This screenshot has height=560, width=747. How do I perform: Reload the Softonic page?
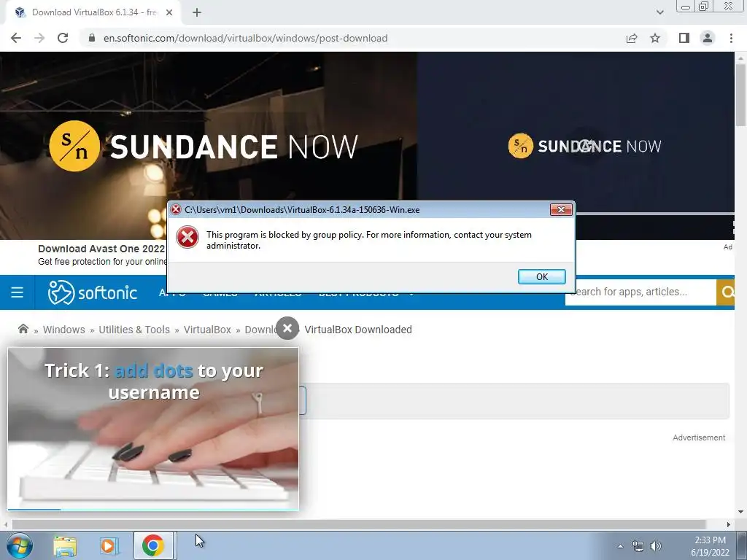pyautogui.click(x=63, y=38)
